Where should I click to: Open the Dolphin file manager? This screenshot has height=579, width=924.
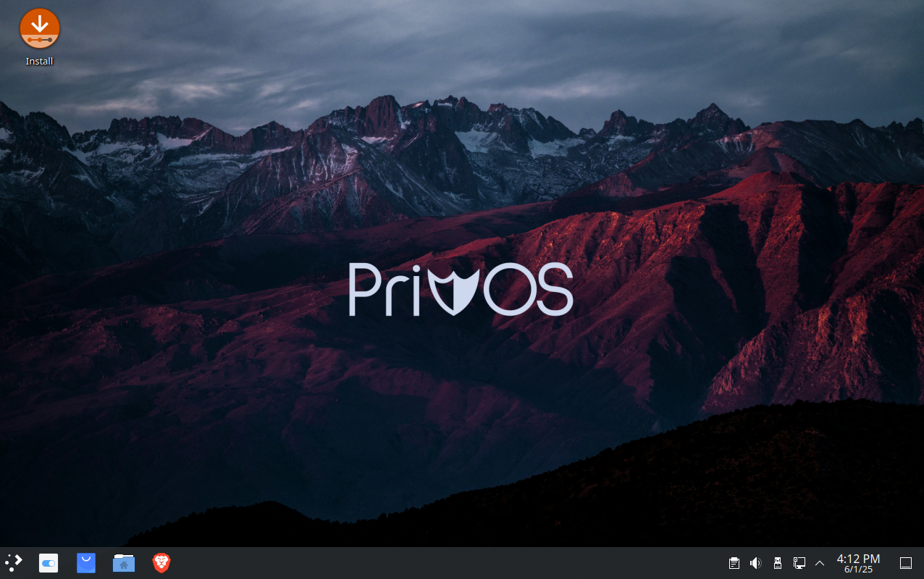click(124, 563)
